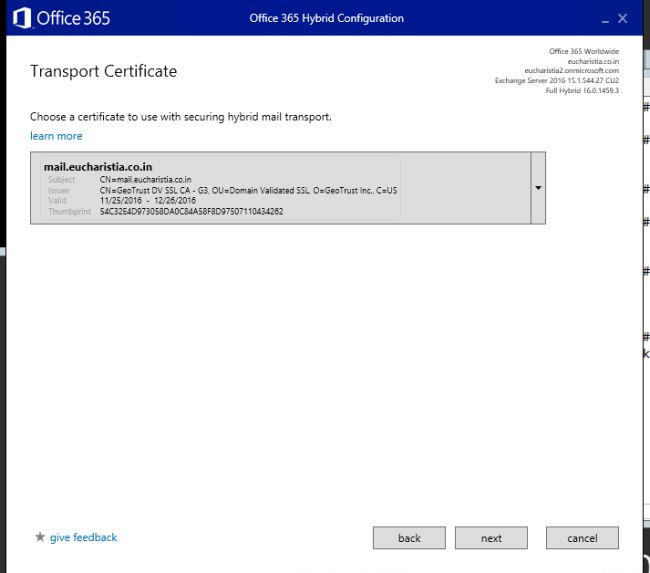Click the validity dates 11/25/2016 - 12/26/2016
Viewport: 650px width, 573px height.
pyautogui.click(x=148, y=201)
